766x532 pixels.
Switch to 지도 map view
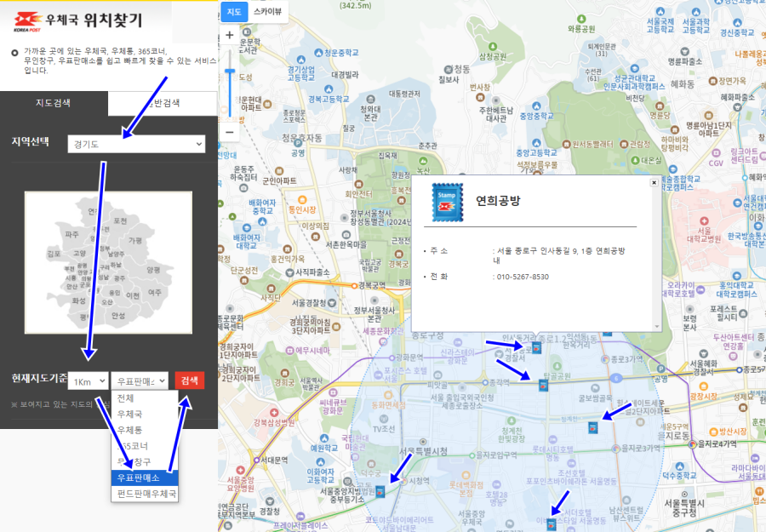click(234, 12)
